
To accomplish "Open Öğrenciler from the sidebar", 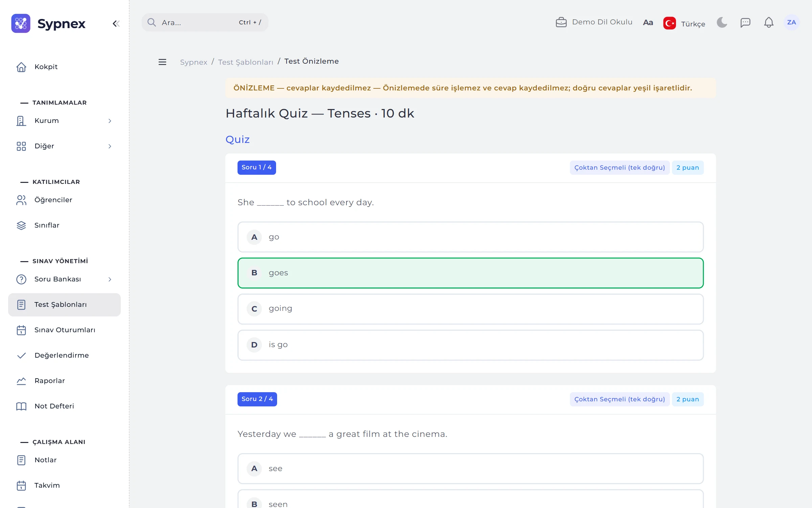I will click(64, 200).
